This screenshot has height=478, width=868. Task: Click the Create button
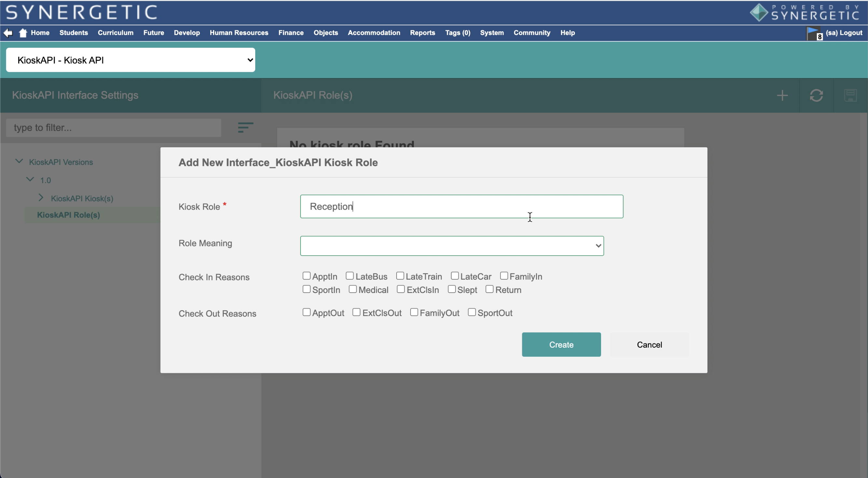(561, 344)
